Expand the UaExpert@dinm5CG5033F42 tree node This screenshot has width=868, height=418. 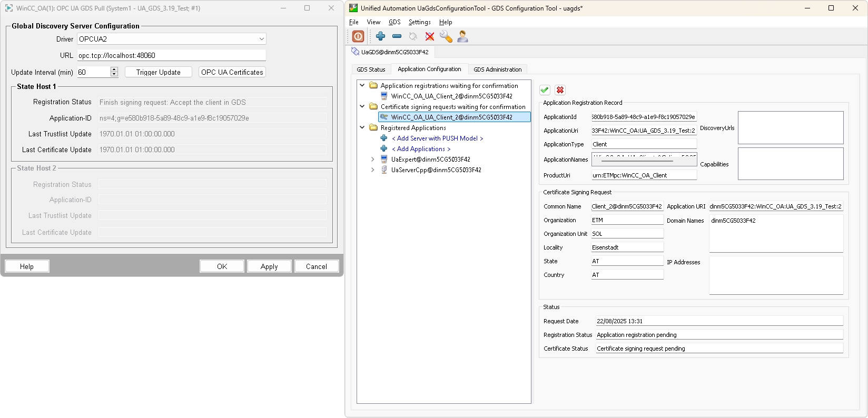(x=373, y=159)
